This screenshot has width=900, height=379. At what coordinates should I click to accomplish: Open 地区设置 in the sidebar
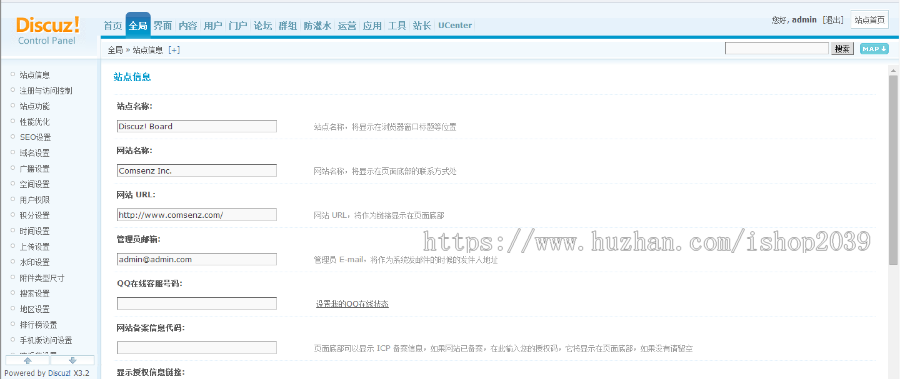pos(34,309)
